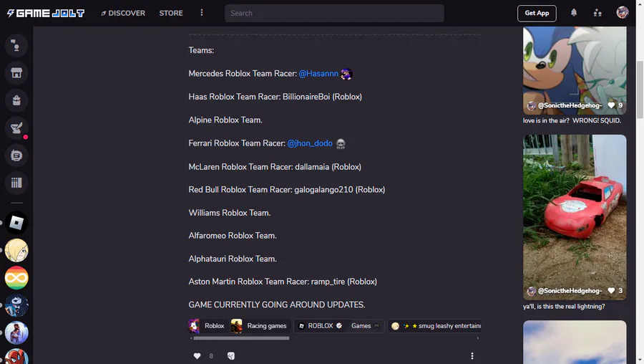Open @SonictheHedgehog- on the Sonic post
The image size is (644, 364).
570,106
